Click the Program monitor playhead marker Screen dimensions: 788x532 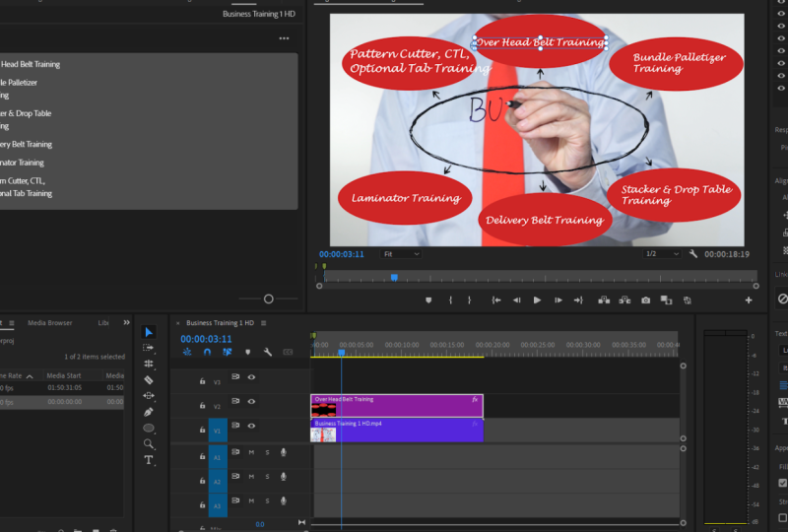pos(395,277)
